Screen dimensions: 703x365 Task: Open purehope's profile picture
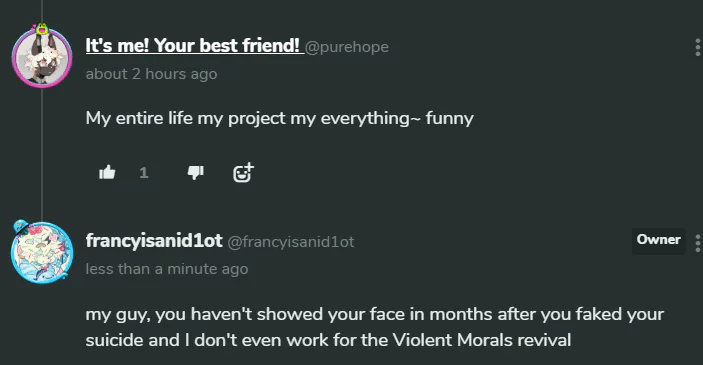coord(42,57)
